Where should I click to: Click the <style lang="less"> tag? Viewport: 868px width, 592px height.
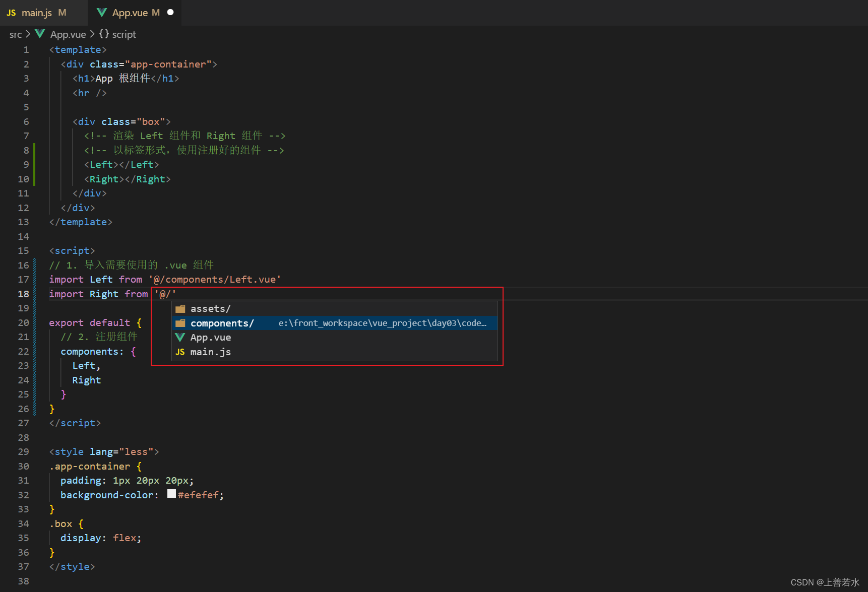104,452
